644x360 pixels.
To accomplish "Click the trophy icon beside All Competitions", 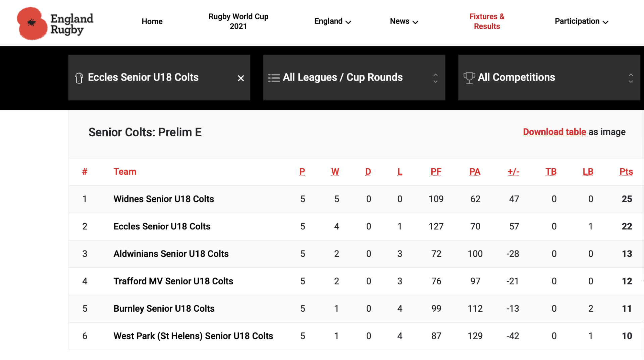I will pos(469,78).
